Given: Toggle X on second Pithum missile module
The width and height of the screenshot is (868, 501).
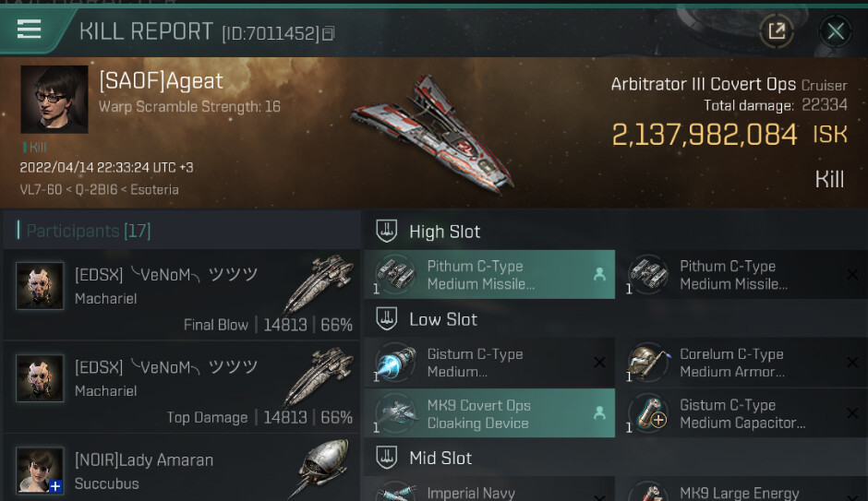Looking at the screenshot, I should tap(852, 275).
